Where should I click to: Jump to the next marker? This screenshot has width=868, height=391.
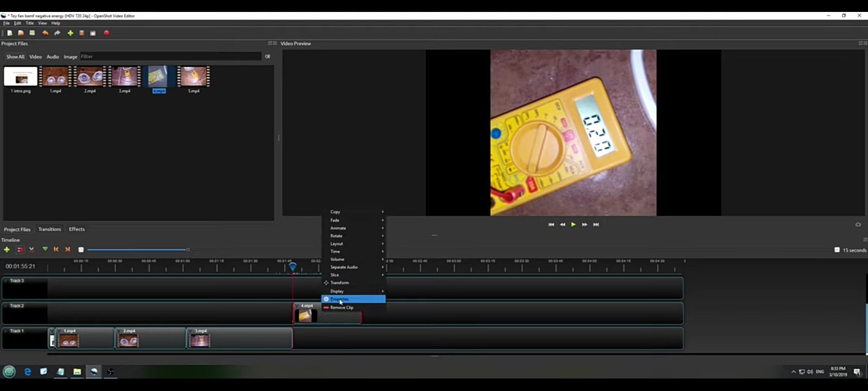click(68, 249)
